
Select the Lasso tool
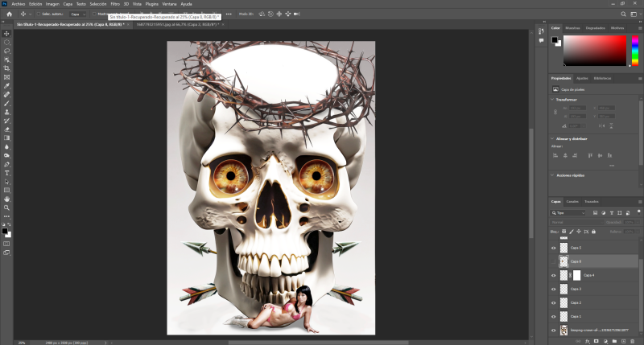click(6, 50)
